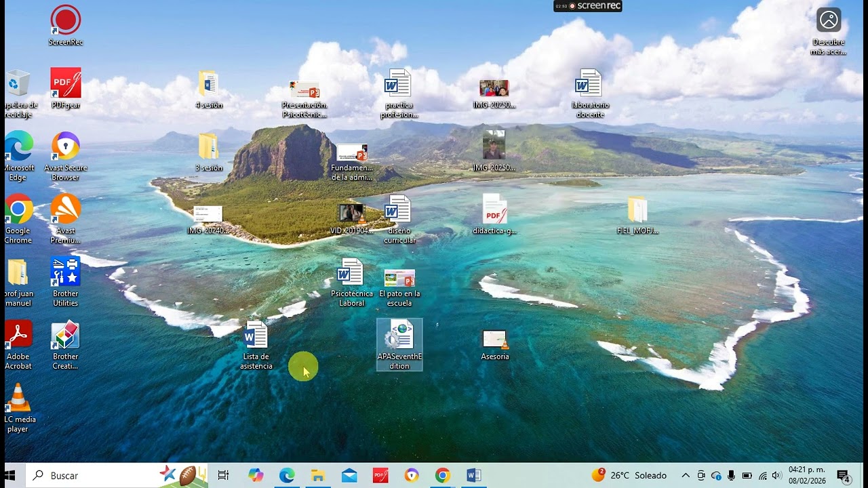Open the Wi-Fi network tray icon
868x488 pixels.
[x=762, y=475]
